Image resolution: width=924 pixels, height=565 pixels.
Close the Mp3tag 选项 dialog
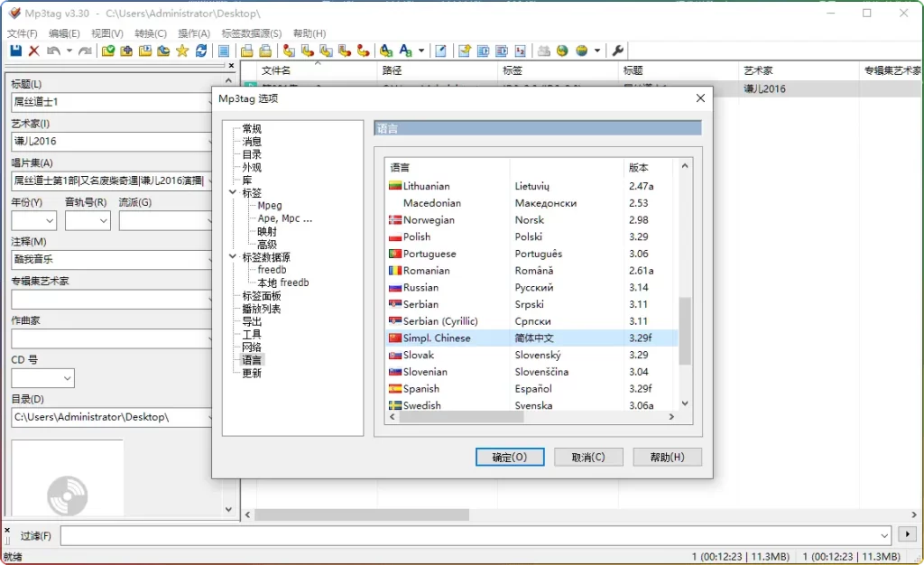(700, 98)
